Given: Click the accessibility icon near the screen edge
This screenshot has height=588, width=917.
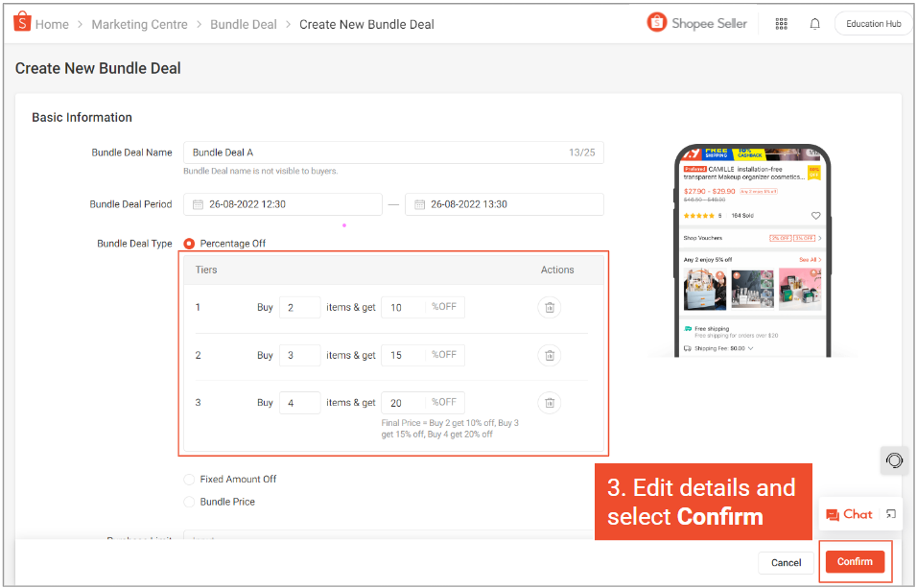Looking at the screenshot, I should [894, 460].
